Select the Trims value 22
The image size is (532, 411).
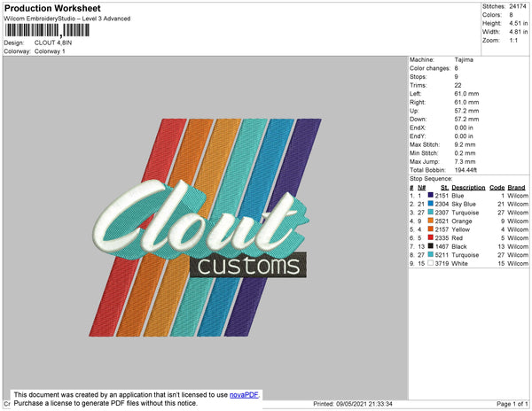(458, 85)
